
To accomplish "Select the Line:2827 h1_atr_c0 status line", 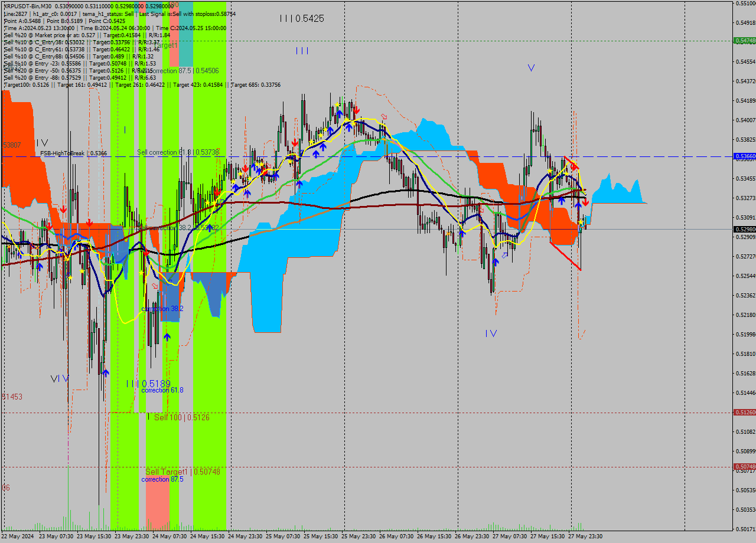I will click(x=120, y=14).
